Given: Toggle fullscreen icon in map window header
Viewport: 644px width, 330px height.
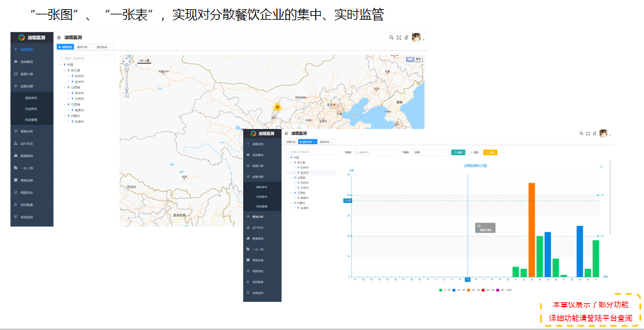Looking at the screenshot, I should (x=398, y=38).
